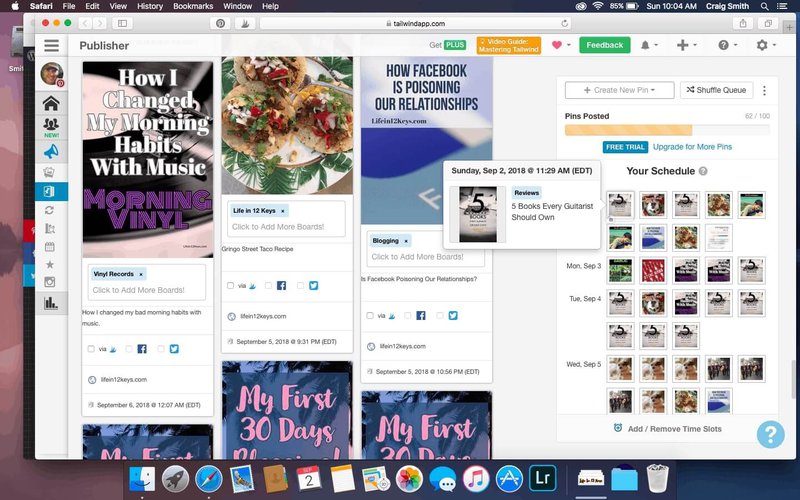800x500 pixels.
Task: Tick via Tailwind checkbox under taco pin
Action: pos(230,286)
